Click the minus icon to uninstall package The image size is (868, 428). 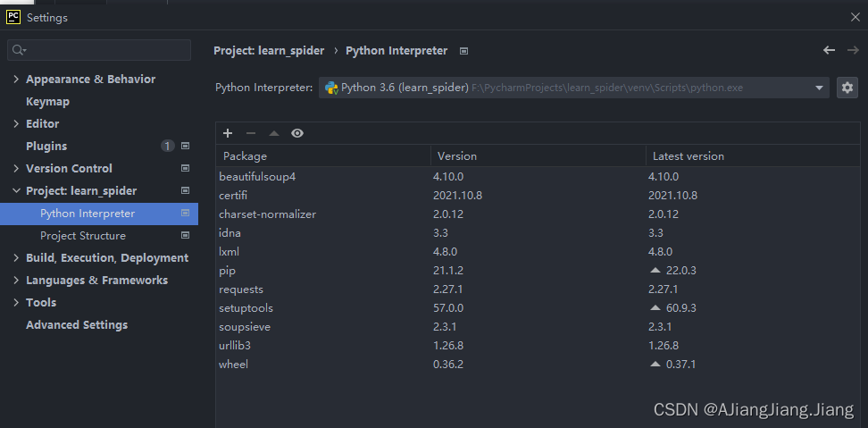[251, 133]
